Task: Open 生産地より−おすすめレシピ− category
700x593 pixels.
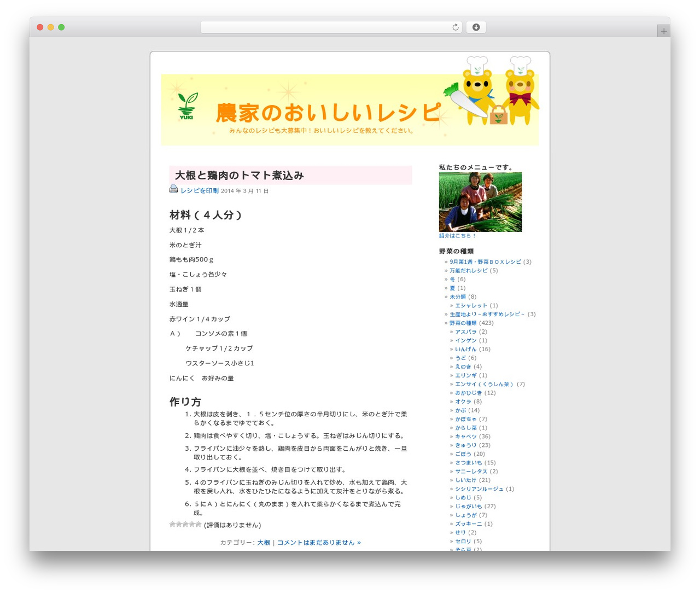Action: pos(487,315)
